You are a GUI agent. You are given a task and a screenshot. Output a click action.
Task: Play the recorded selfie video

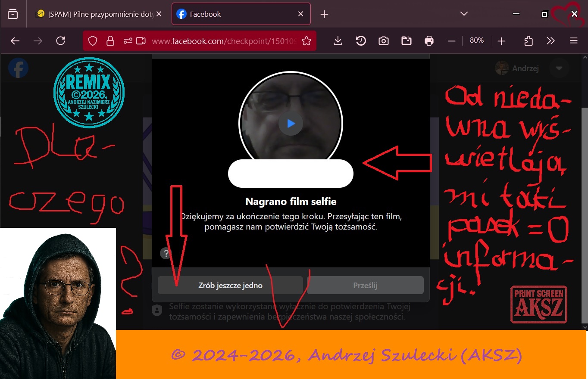pos(291,124)
